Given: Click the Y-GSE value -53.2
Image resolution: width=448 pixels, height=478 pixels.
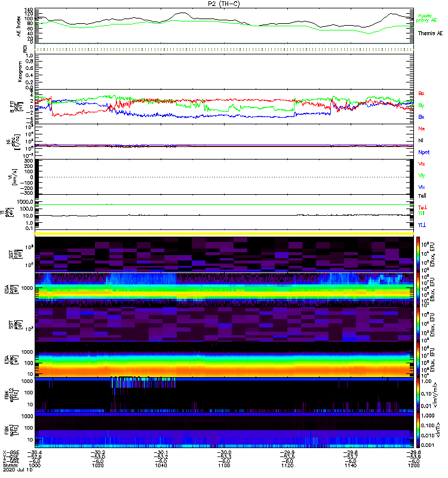Looking at the screenshot, I should pos(161,457).
